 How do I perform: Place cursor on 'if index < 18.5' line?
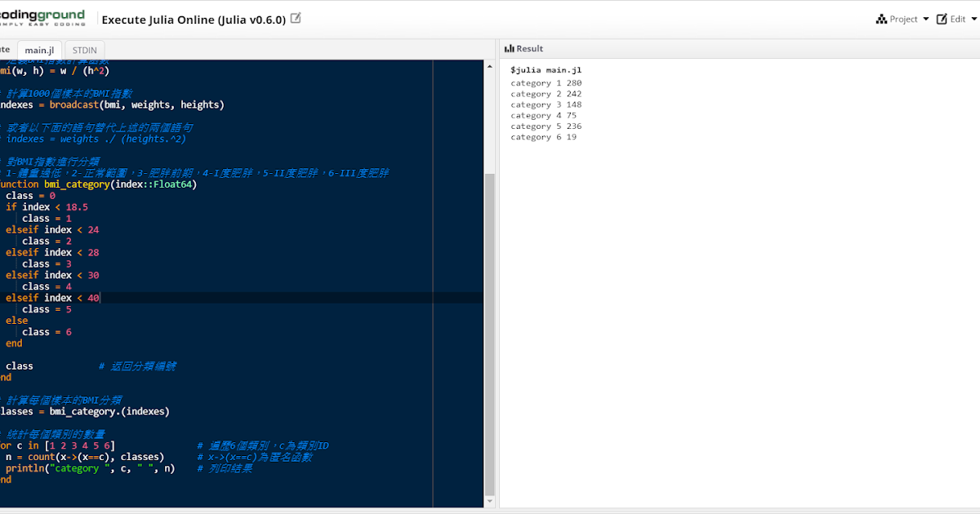(x=47, y=207)
